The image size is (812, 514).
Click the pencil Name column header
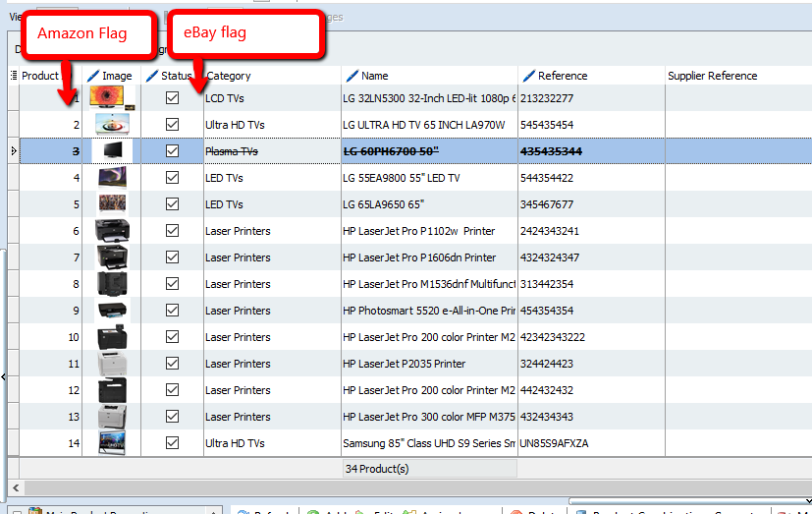pyautogui.click(x=429, y=76)
